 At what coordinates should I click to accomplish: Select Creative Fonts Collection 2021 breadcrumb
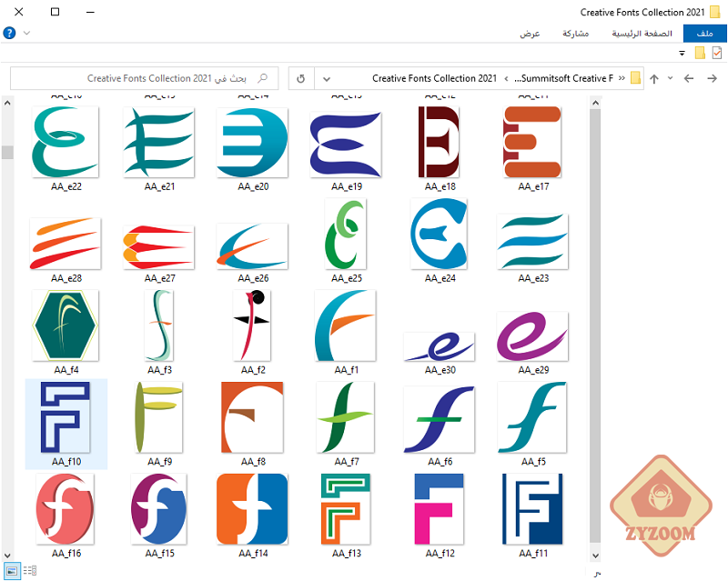tap(435, 78)
